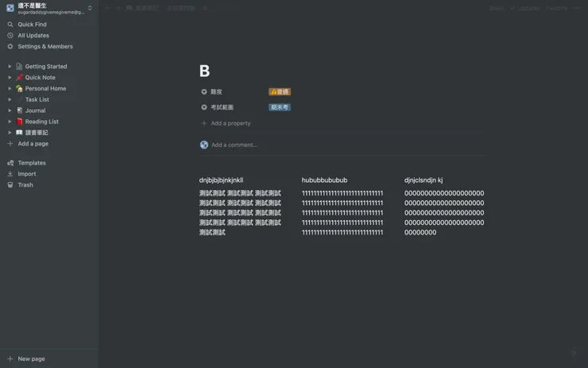Click the New page plus icon

(x=10, y=359)
